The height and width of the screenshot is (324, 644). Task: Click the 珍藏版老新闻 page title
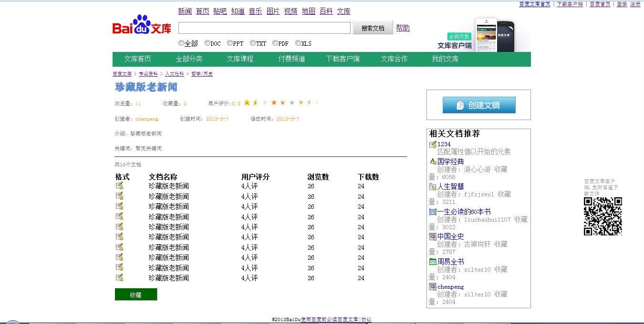pyautogui.click(x=146, y=87)
